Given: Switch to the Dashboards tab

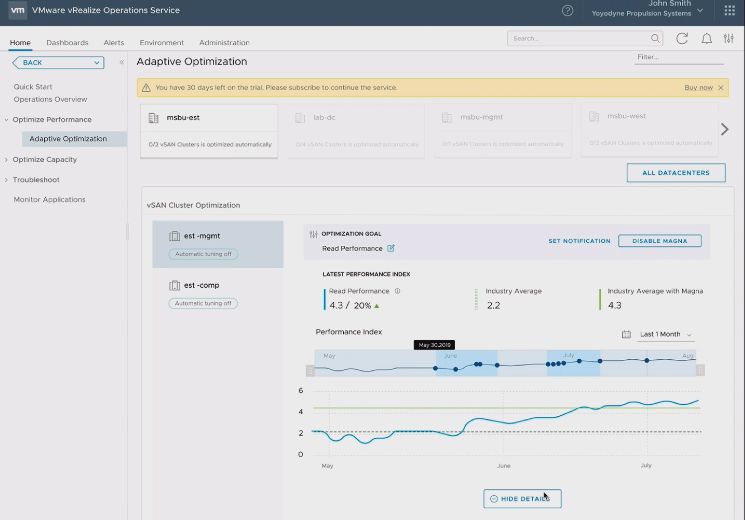Looking at the screenshot, I should (67, 42).
